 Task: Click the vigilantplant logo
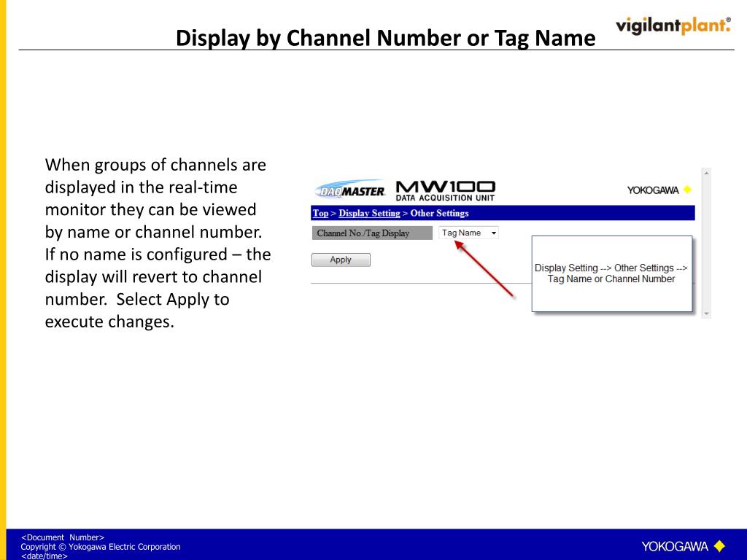tap(673, 26)
